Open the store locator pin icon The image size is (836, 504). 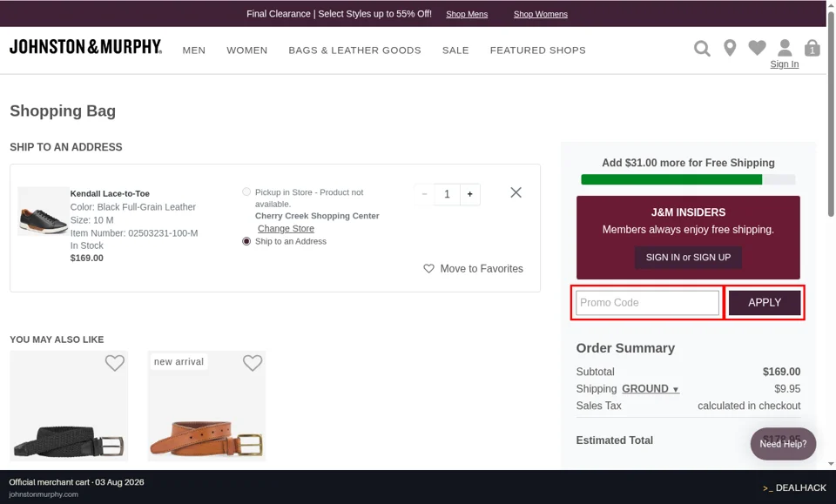(x=730, y=48)
